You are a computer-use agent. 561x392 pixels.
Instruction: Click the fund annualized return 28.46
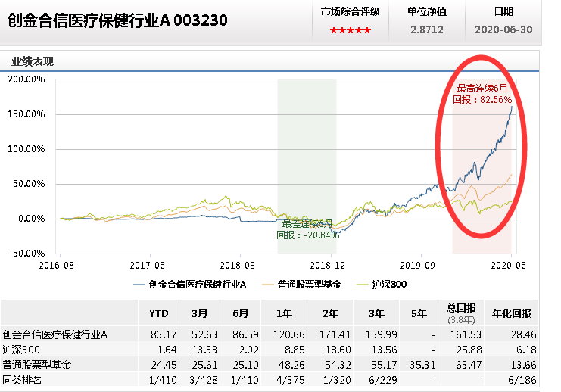point(523,334)
